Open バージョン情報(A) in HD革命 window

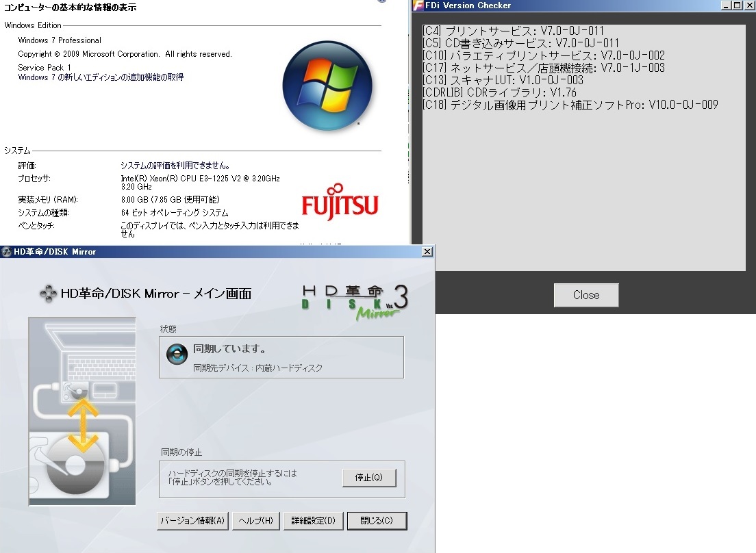pos(192,521)
